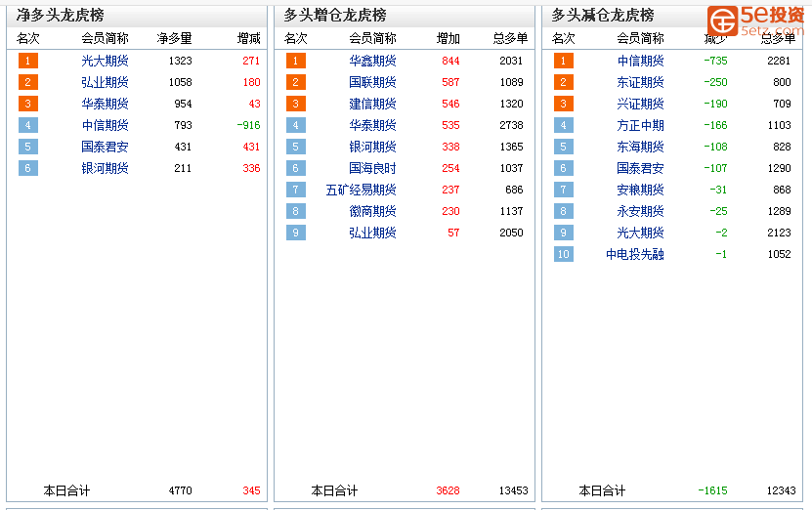Open 华鑫期货 in the 多头增仓龙虎榜 table
The width and height of the screenshot is (812, 510).
point(372,61)
